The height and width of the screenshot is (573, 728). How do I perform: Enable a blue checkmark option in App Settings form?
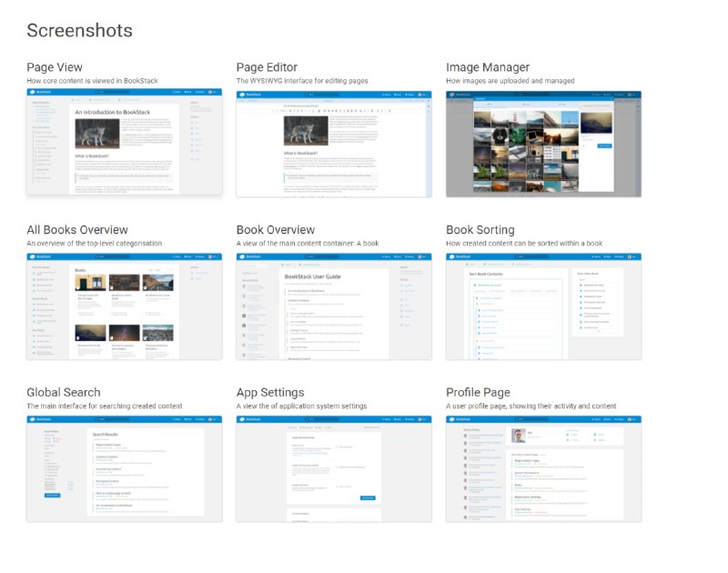pos(339,467)
